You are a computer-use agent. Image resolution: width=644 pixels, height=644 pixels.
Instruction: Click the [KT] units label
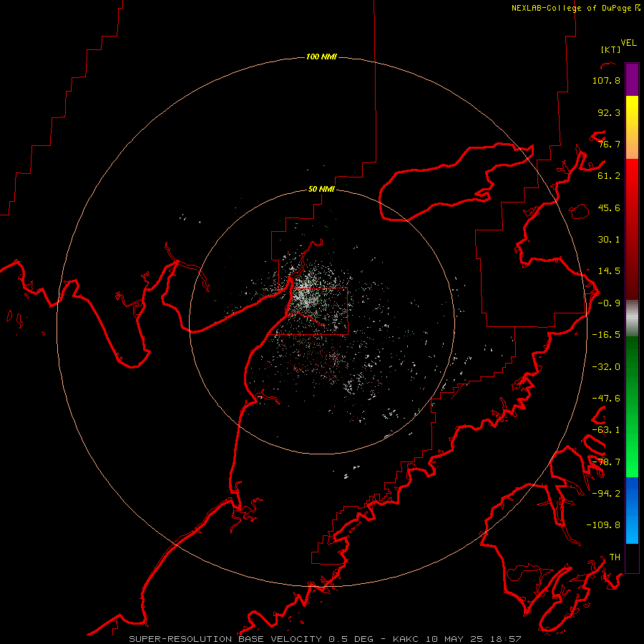(x=611, y=49)
